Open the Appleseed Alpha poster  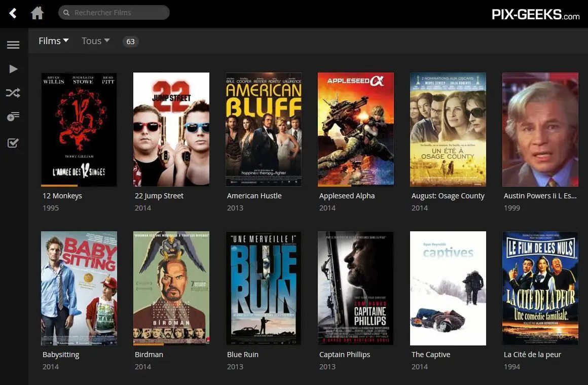pyautogui.click(x=356, y=129)
